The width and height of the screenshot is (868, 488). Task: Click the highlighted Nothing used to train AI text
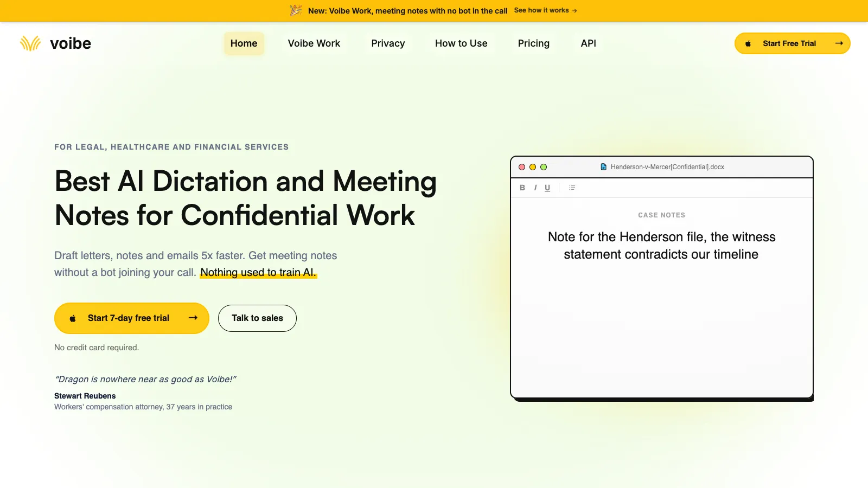point(258,272)
